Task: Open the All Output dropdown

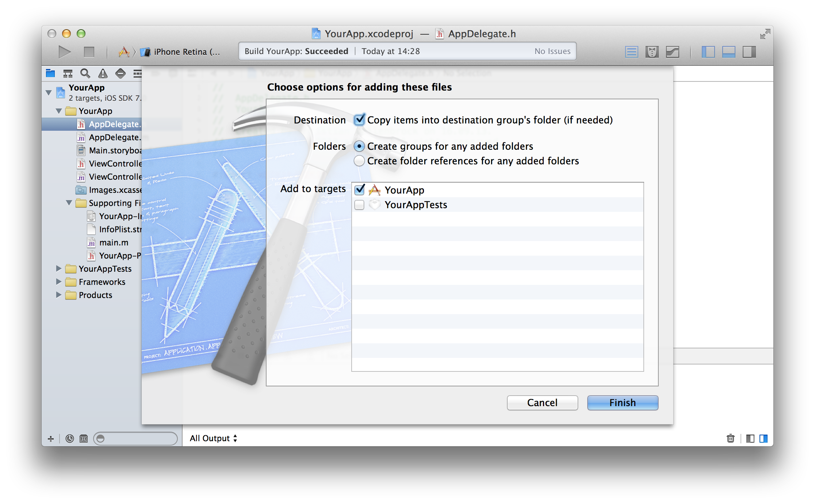Action: pyautogui.click(x=214, y=438)
